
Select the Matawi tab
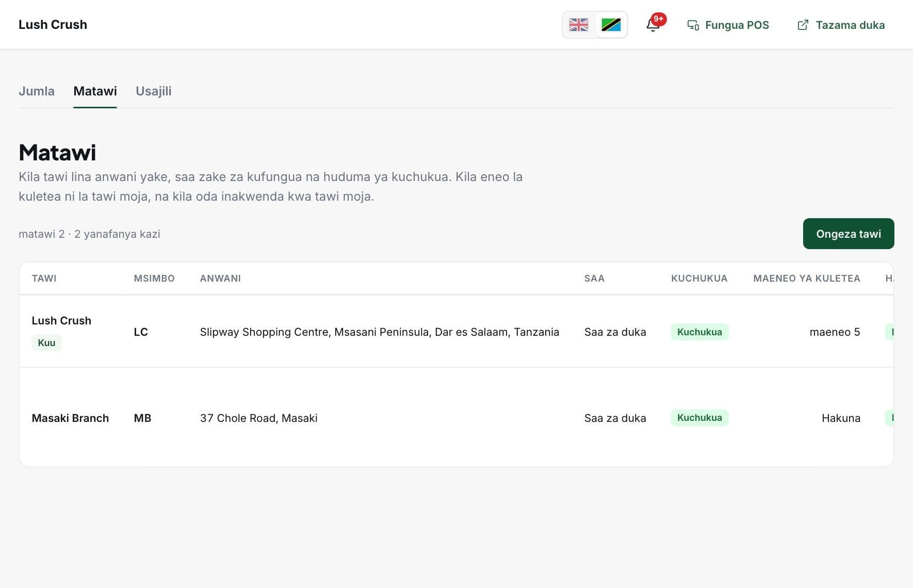point(95,91)
